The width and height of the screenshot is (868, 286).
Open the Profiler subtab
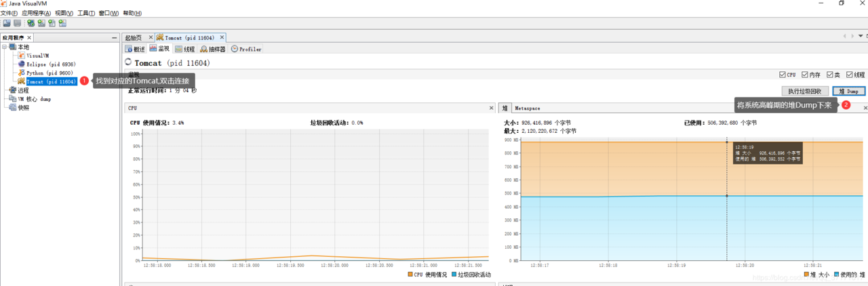246,49
